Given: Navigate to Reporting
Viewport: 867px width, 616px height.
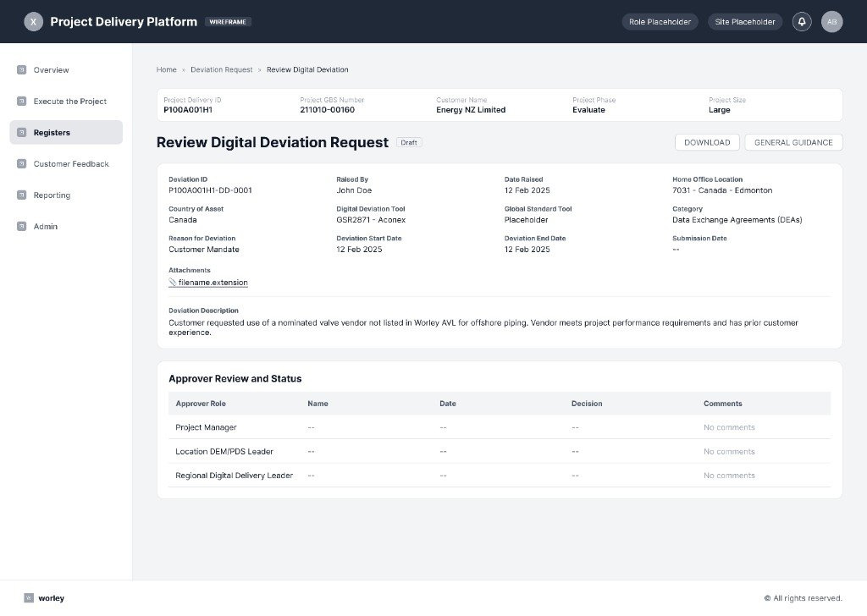Looking at the screenshot, I should pos(66,195).
